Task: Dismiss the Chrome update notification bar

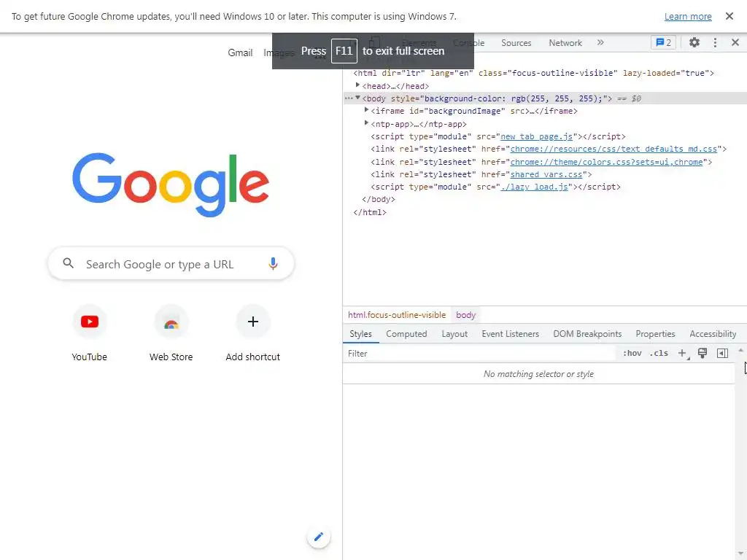Action: tap(729, 16)
